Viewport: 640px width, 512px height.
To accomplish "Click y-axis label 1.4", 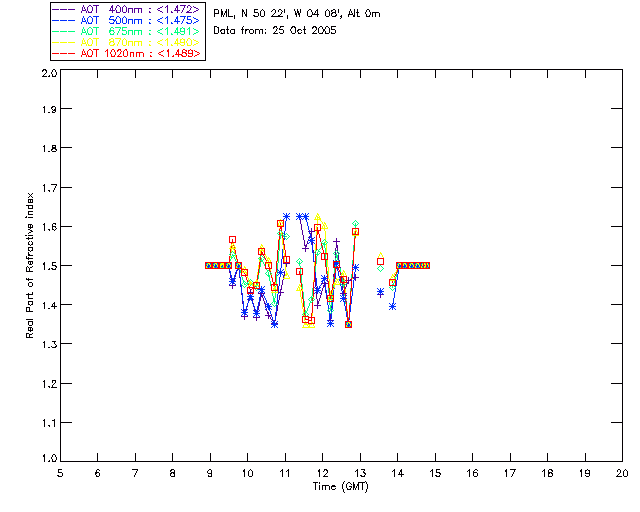I will click(49, 305).
